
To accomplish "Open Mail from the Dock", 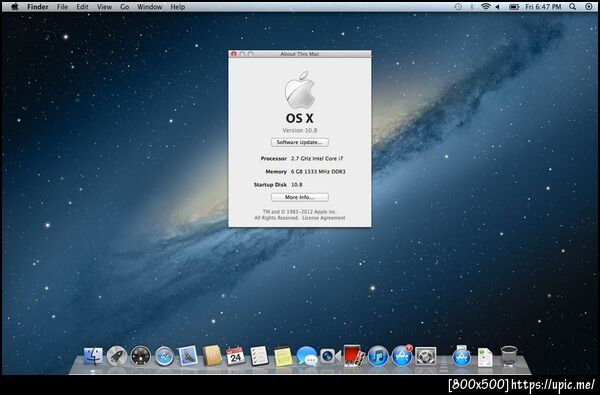I will coord(188,356).
